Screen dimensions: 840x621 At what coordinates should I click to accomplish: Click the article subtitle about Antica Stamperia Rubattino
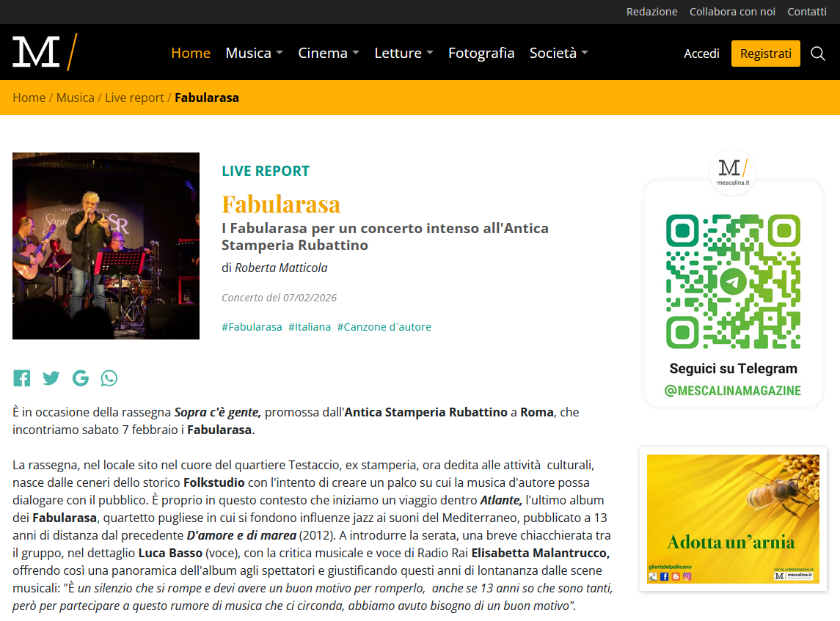coord(385,237)
